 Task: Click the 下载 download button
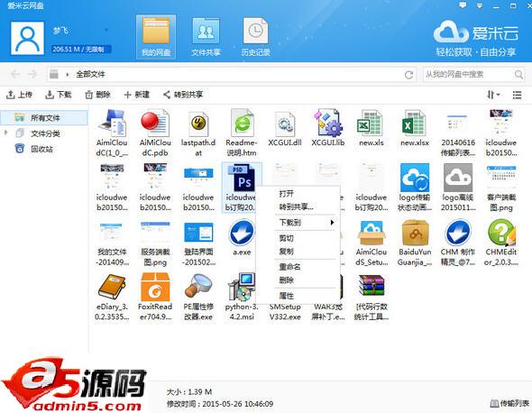pos(59,95)
